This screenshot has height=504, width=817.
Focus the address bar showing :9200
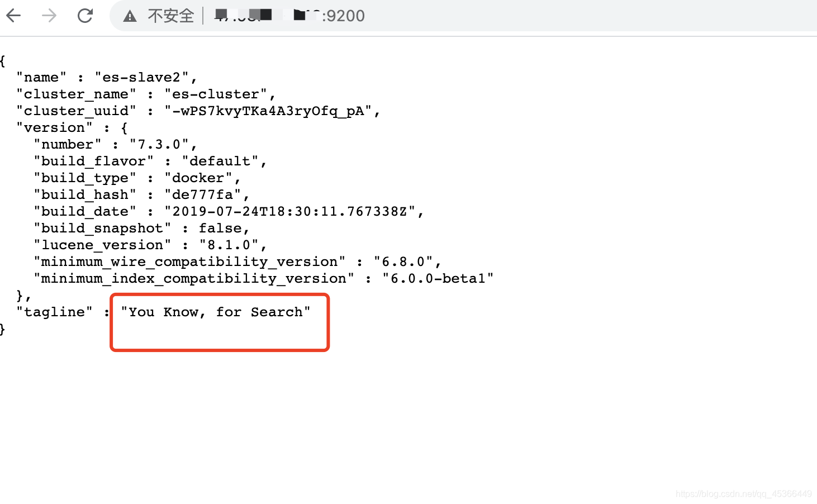464,16
